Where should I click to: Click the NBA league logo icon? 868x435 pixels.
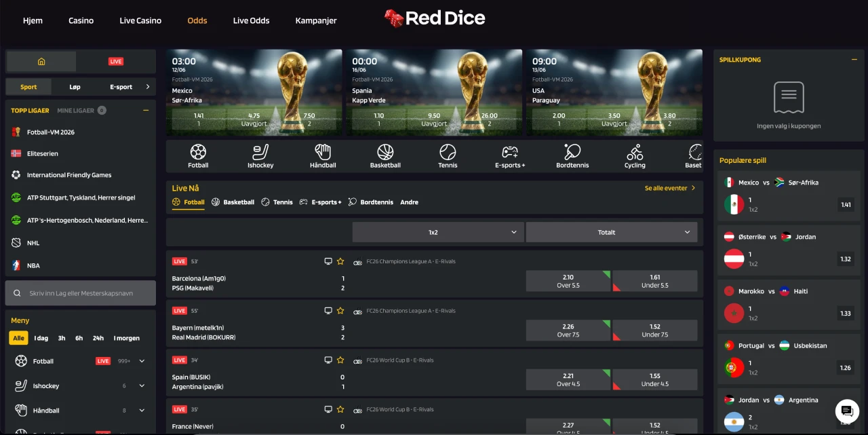(16, 265)
